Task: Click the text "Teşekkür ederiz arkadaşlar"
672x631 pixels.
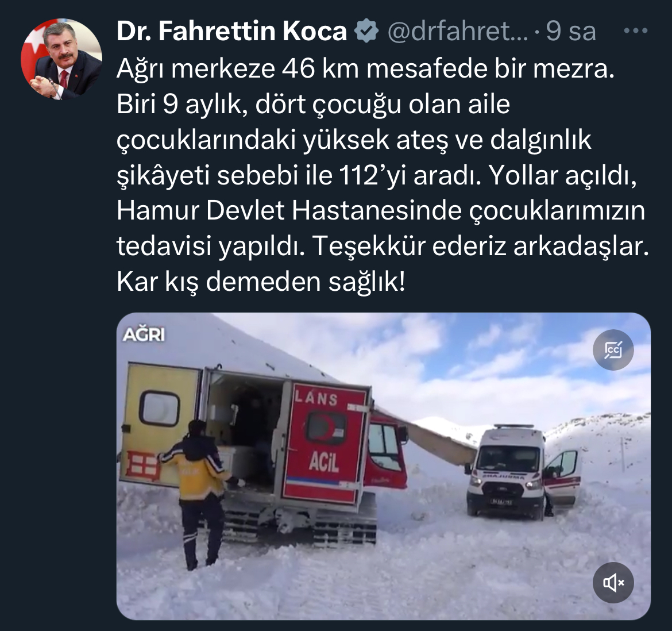Action: click(481, 246)
